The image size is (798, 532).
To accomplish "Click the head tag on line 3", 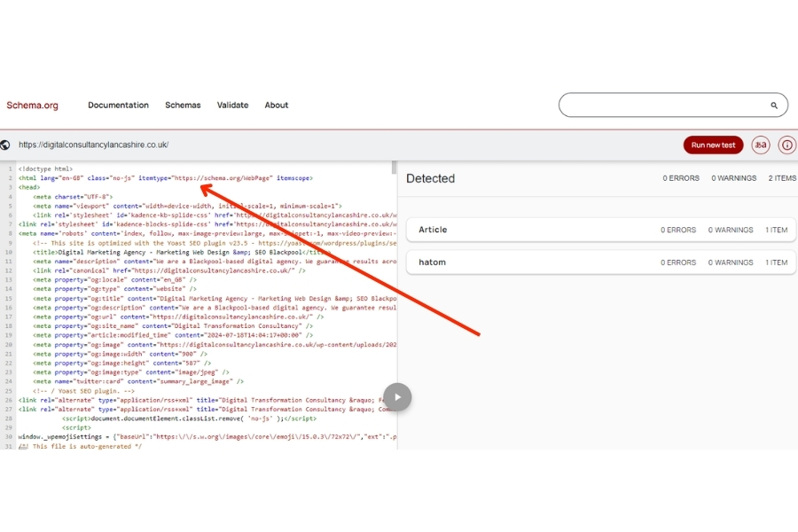I will [29, 187].
